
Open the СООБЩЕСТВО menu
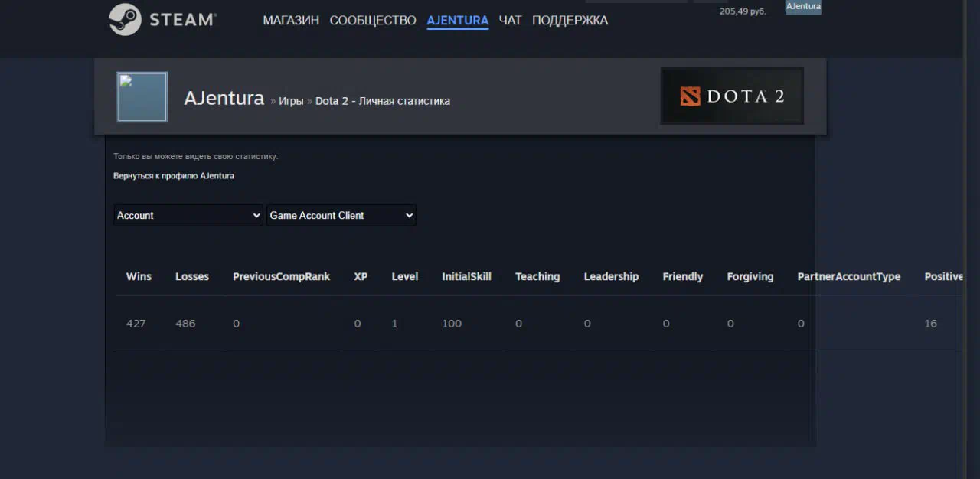click(x=373, y=21)
